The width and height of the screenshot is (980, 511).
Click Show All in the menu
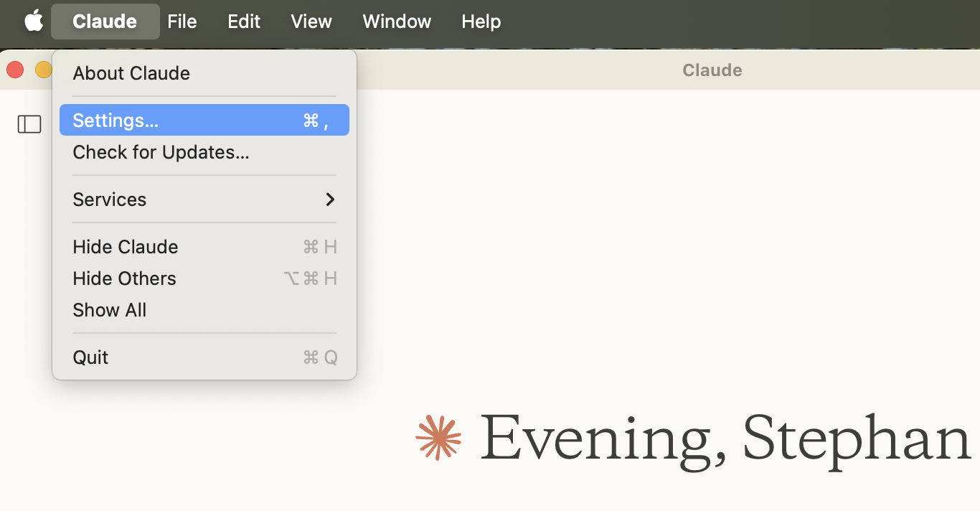110,310
